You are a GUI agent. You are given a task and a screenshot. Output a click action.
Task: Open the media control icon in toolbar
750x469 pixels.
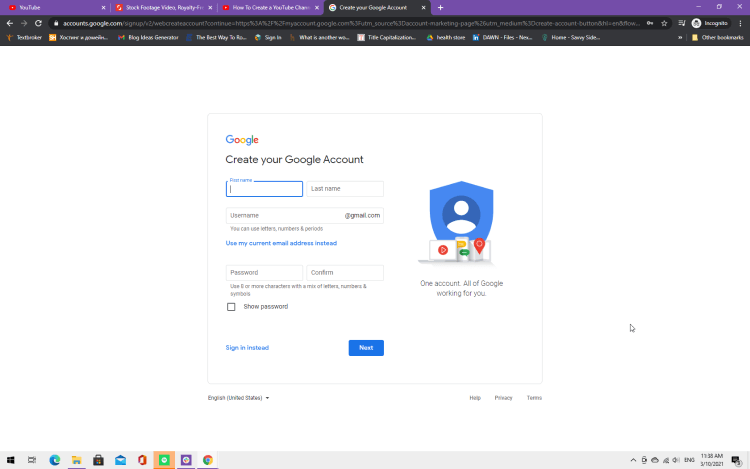pyautogui.click(x=682, y=23)
